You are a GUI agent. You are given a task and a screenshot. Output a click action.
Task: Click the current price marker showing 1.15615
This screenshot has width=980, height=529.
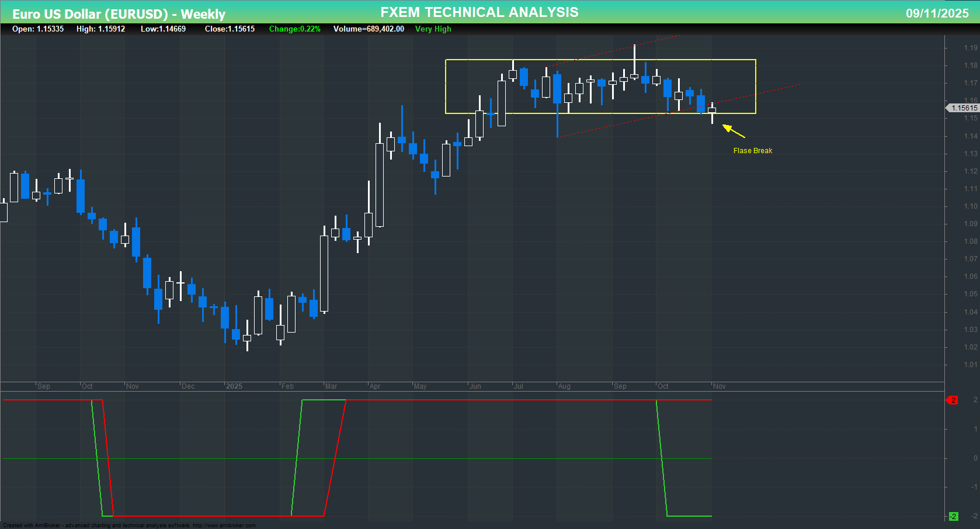point(962,108)
